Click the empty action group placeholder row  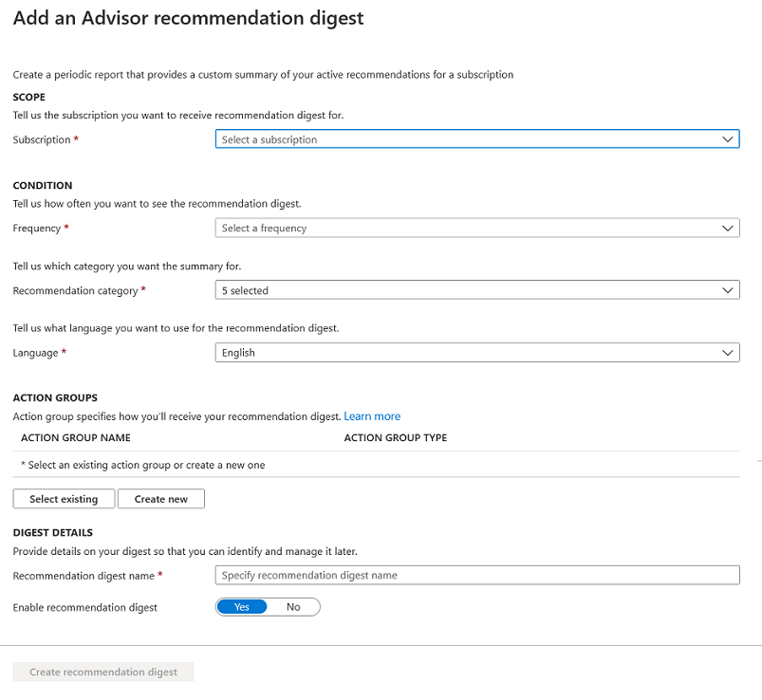[142, 465]
